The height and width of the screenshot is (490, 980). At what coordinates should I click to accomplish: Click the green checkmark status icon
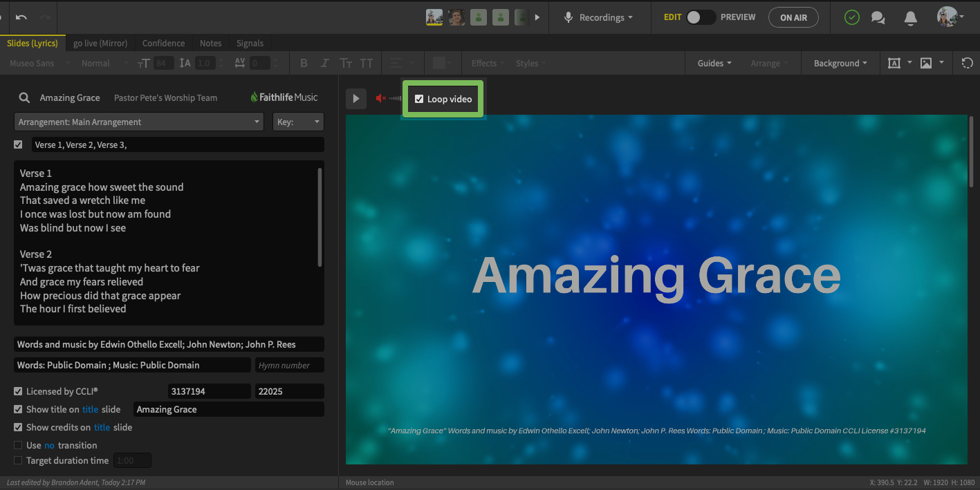(852, 17)
